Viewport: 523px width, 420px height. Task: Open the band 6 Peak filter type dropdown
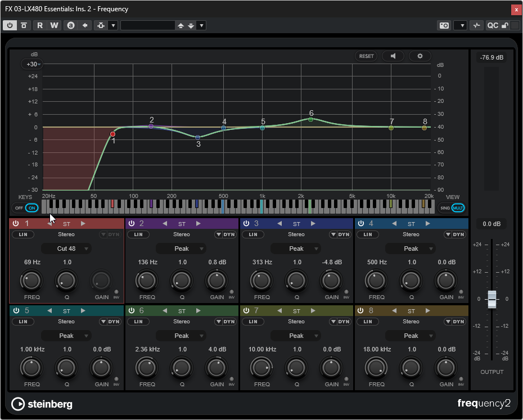click(x=181, y=336)
